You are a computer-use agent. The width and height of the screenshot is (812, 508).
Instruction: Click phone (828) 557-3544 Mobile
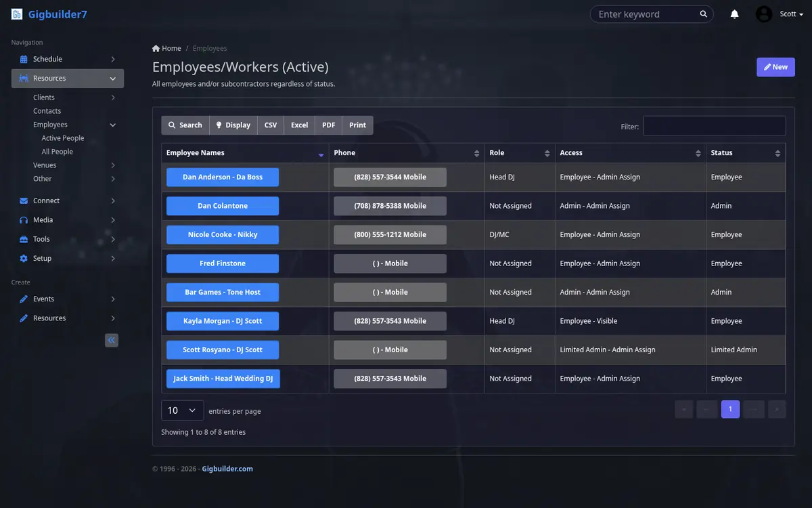point(390,177)
